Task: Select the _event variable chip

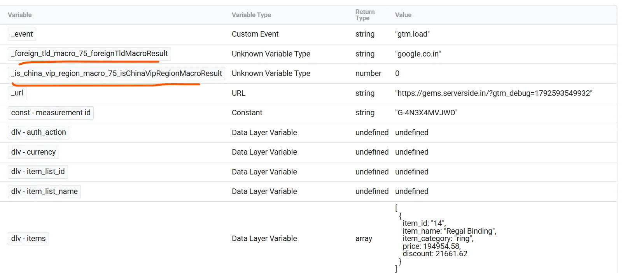Action: [22, 34]
